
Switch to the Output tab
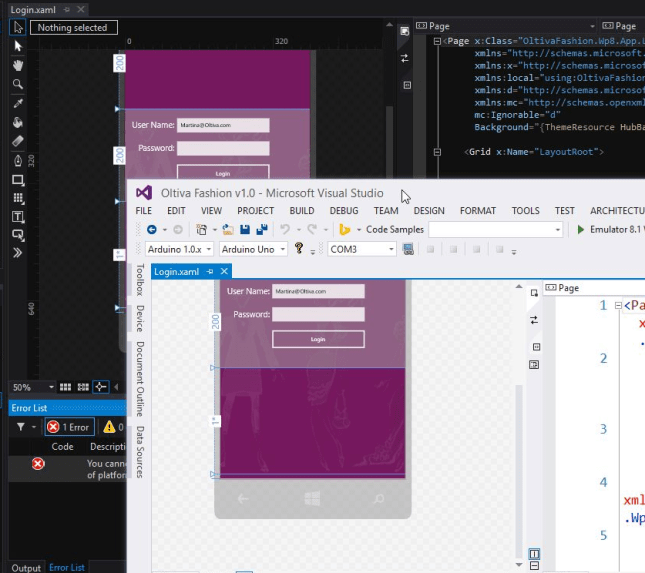click(26, 567)
